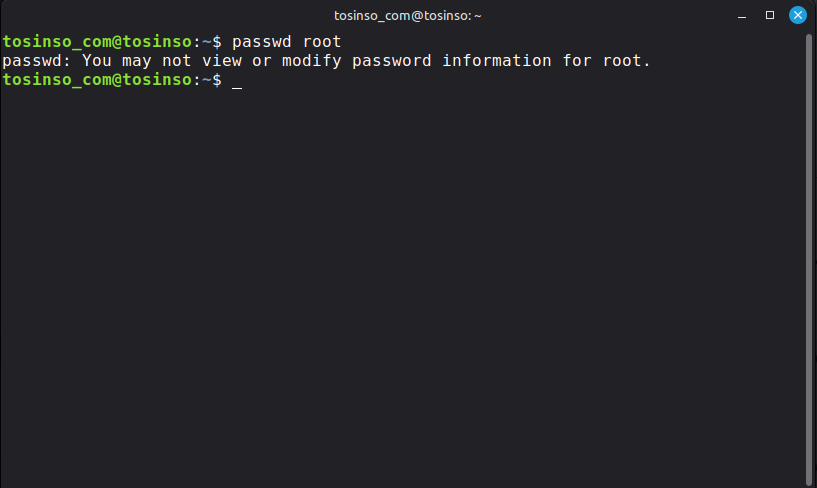Close the terminal window
Screen dimensions: 817x488
[x=798, y=15]
